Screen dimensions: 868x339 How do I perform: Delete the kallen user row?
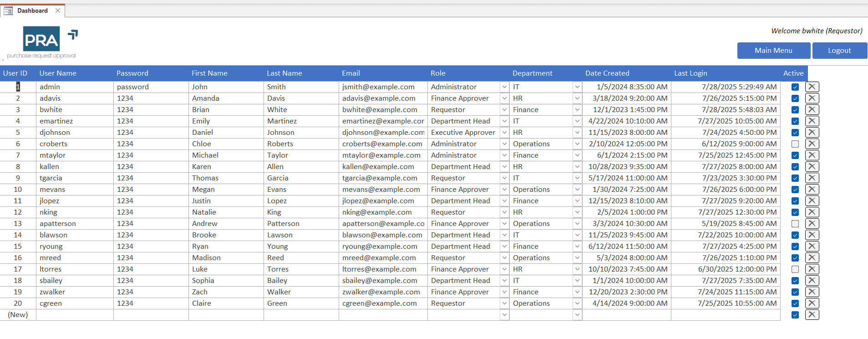point(812,166)
